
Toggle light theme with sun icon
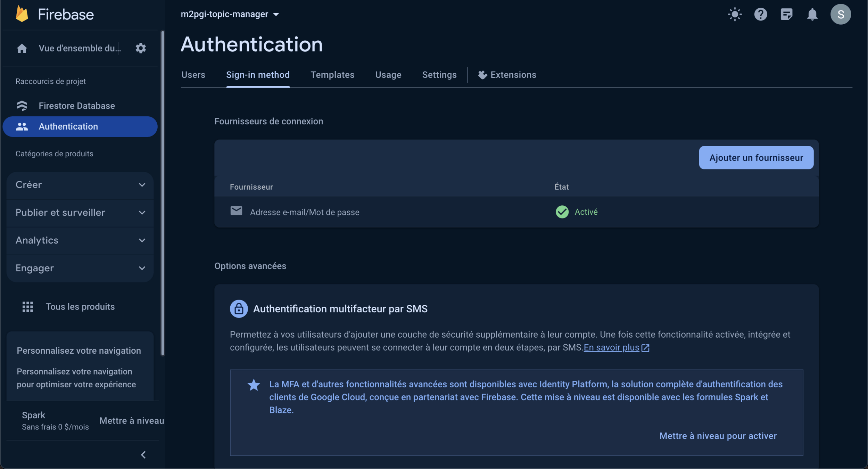click(x=735, y=14)
